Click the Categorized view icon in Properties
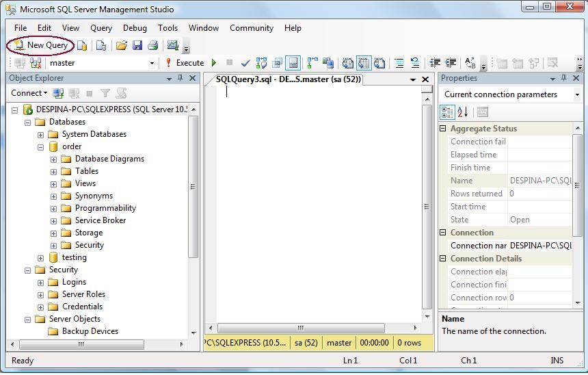 tap(447, 112)
